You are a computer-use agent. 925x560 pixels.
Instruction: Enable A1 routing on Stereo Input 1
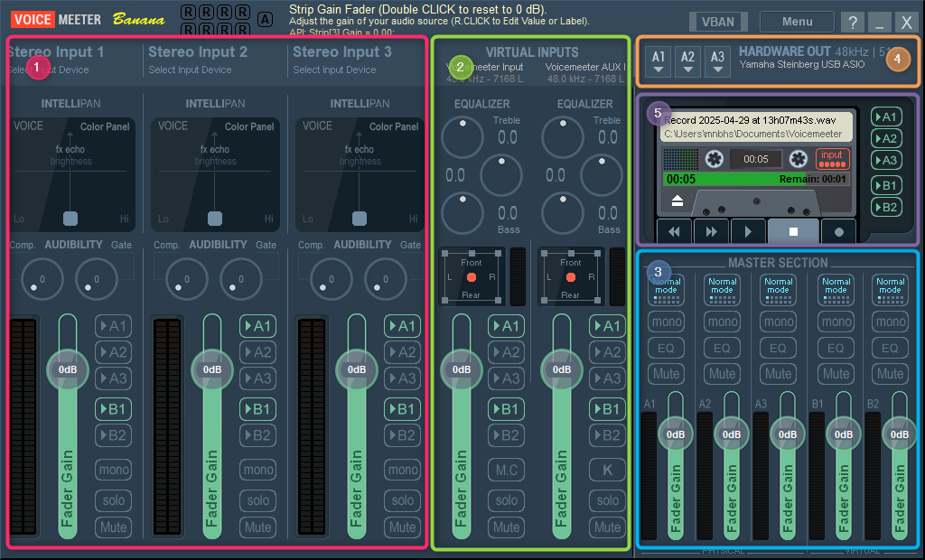click(x=113, y=326)
